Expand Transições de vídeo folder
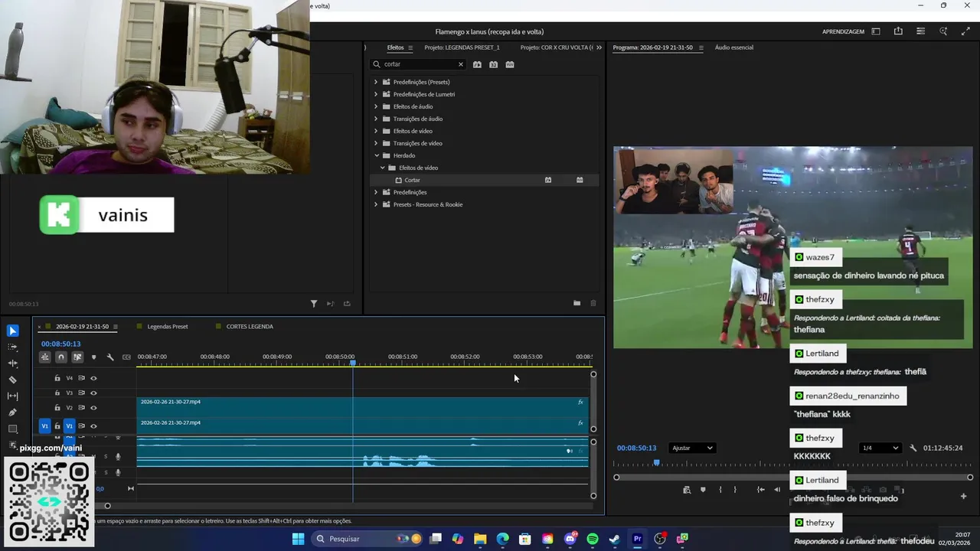 pyautogui.click(x=376, y=143)
